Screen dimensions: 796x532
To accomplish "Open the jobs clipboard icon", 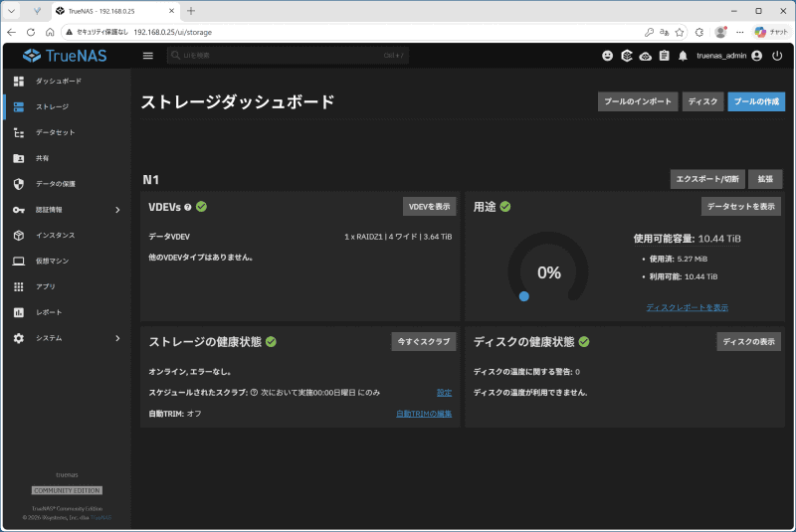I will [x=664, y=56].
